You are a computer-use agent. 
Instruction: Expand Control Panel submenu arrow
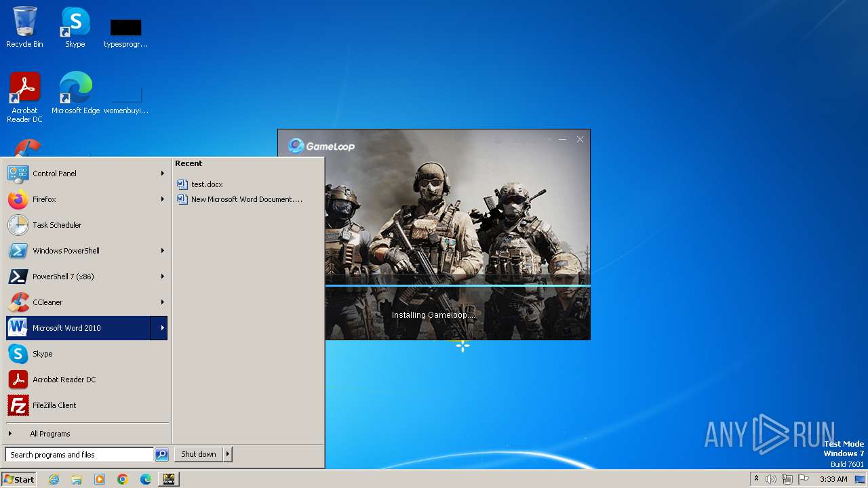tap(162, 174)
